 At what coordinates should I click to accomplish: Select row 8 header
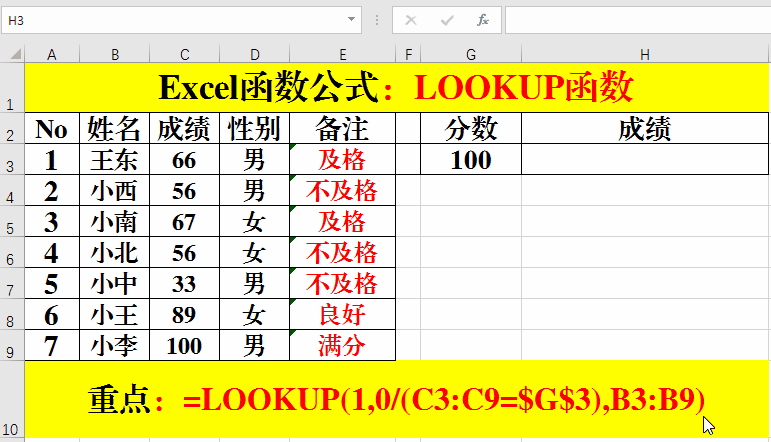pos(12,314)
